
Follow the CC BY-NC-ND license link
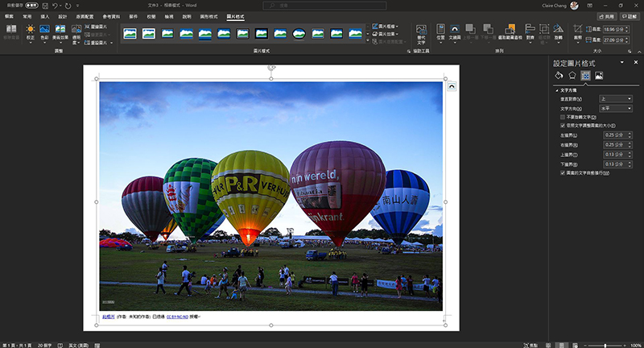pos(176,317)
